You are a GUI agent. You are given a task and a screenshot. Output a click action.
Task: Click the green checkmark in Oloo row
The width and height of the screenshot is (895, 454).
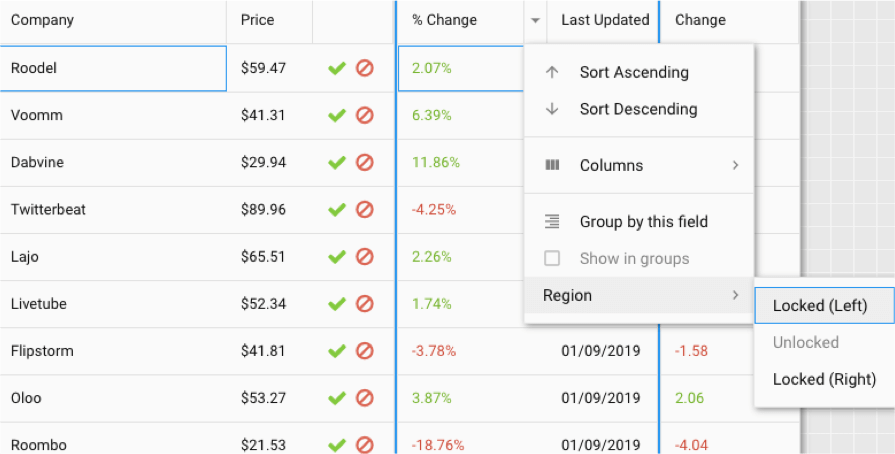(x=337, y=398)
